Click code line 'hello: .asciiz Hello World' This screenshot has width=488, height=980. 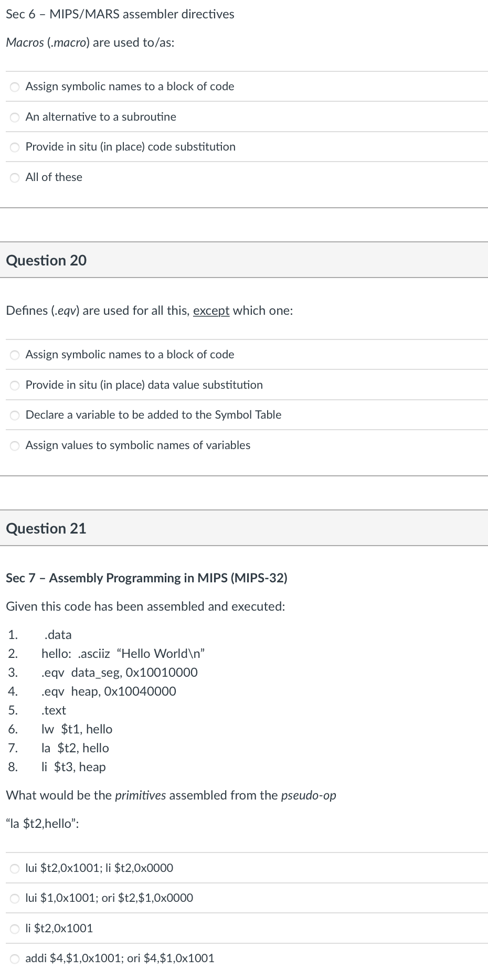pos(123,654)
